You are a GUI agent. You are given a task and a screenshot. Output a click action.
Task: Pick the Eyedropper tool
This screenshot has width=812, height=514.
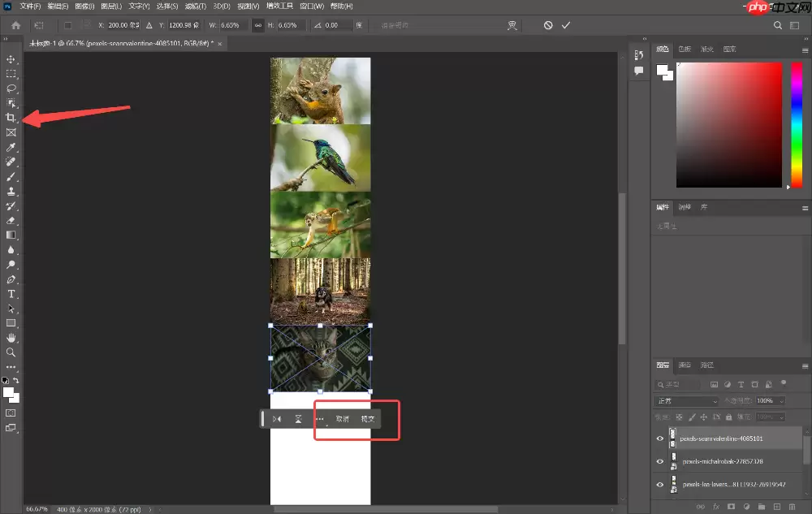pos(11,147)
